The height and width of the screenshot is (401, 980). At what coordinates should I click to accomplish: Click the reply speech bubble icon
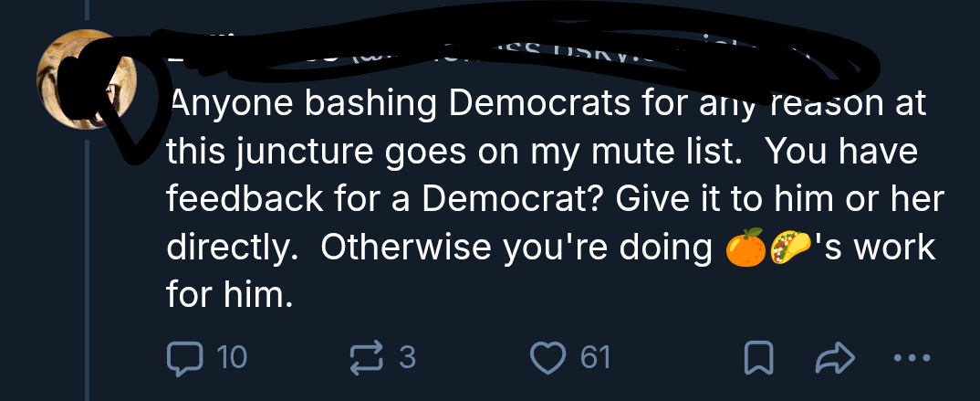pyautogui.click(x=186, y=356)
